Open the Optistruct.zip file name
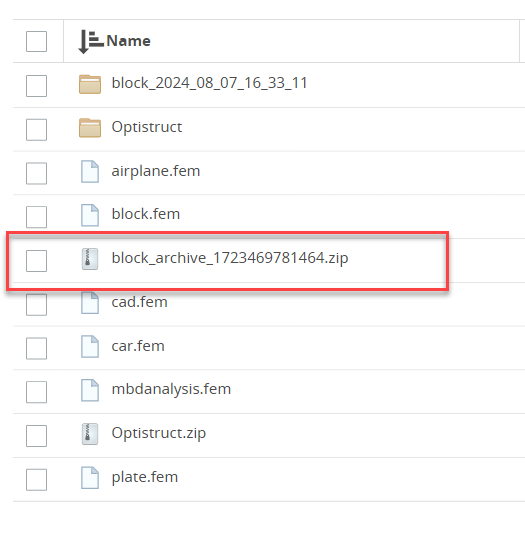Viewport: 525px width, 558px height. coord(159,433)
